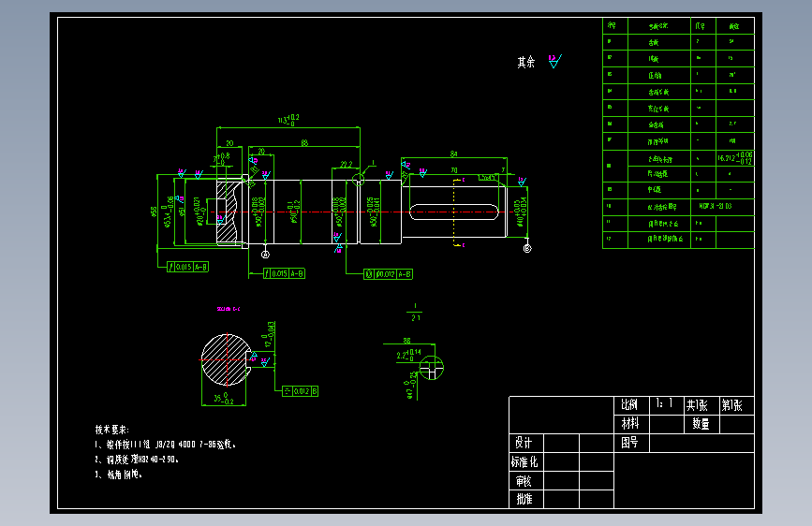812x526 pixels.
Task: Select technical requirement line with JB/ZQ 4000
Action: coord(166,445)
